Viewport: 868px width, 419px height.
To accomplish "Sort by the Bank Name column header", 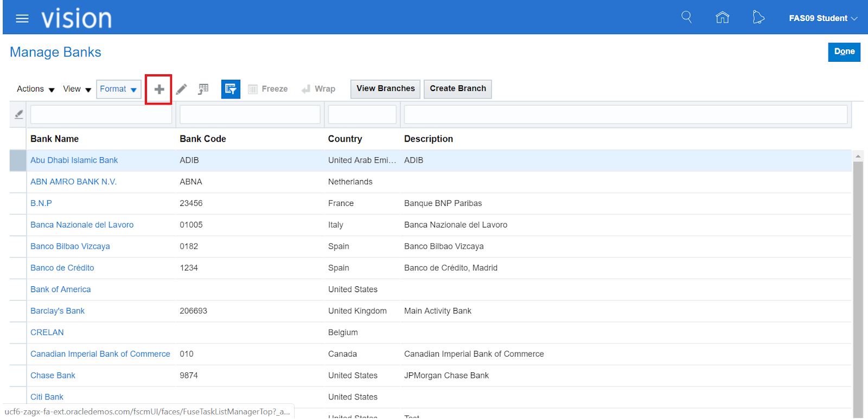I will [x=54, y=139].
